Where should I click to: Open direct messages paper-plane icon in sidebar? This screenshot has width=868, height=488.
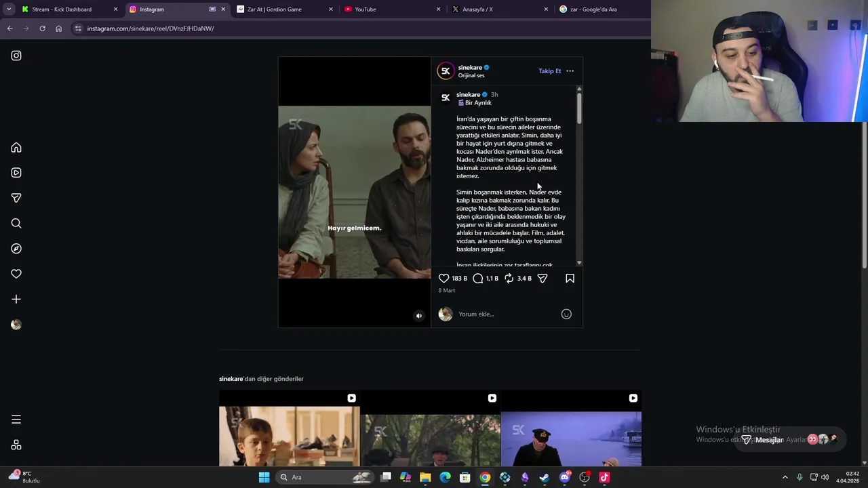pyautogui.click(x=16, y=198)
